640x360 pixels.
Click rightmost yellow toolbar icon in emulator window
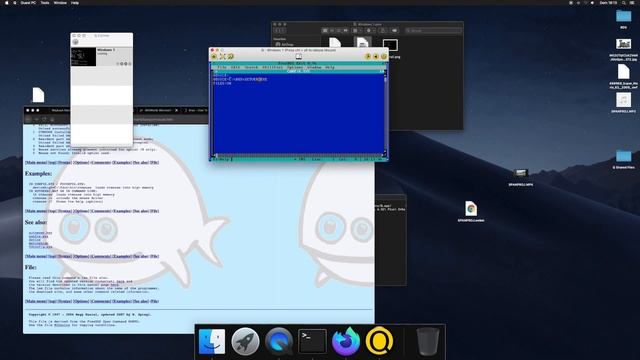384,56
